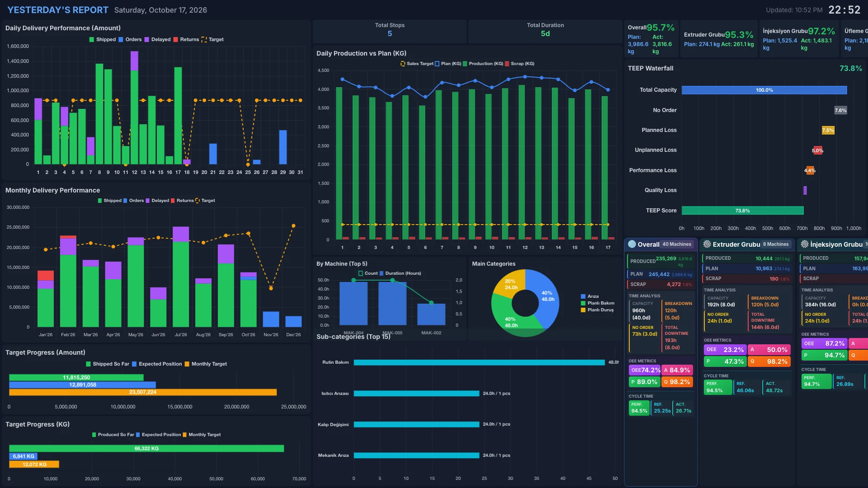Viewport: 868px width, 488px height.
Task: Click the No Order 7.6% waterfall segment
Action: tap(840, 110)
